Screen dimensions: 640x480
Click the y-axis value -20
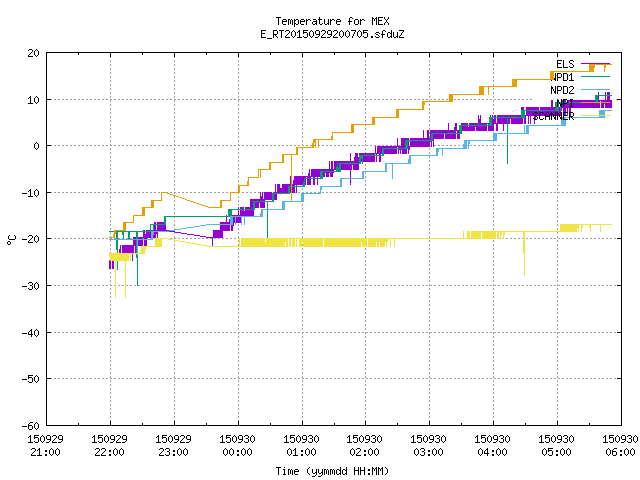(x=31, y=239)
